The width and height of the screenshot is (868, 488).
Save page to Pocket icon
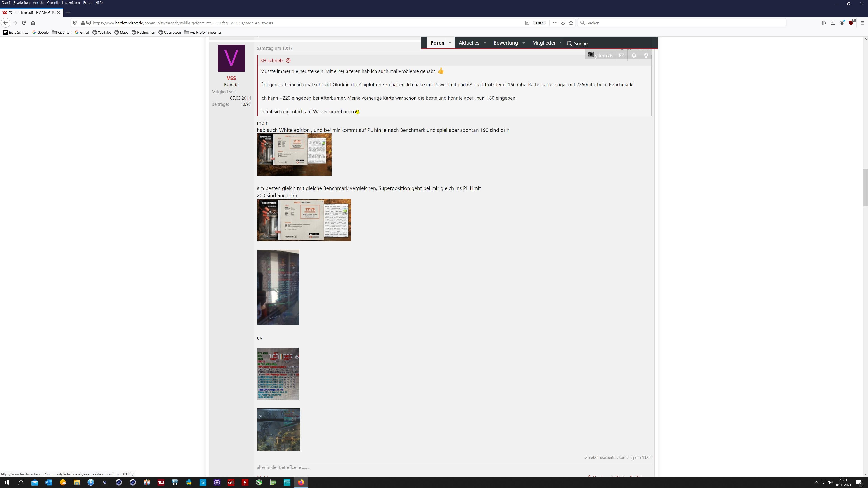point(563,23)
